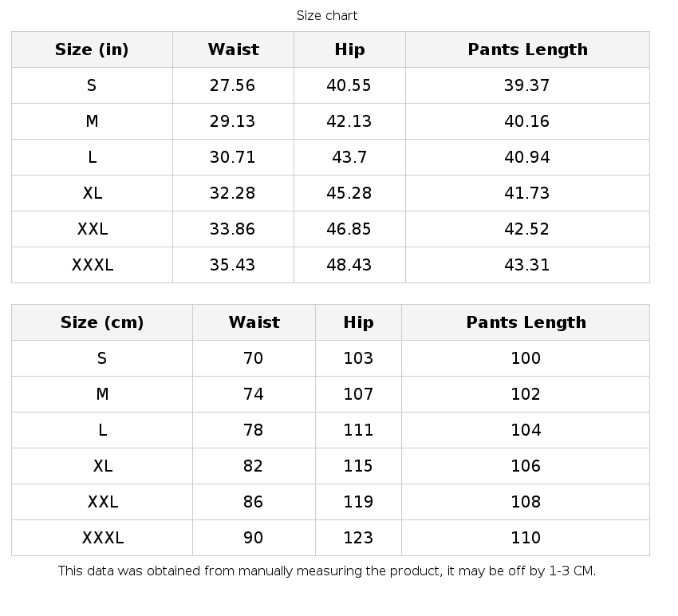
Task: Click the waist value 32.28
Action: (233, 193)
